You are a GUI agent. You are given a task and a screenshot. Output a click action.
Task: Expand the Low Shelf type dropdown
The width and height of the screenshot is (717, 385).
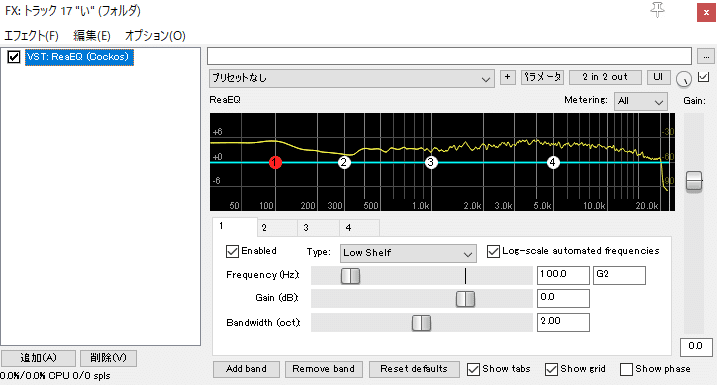point(408,253)
